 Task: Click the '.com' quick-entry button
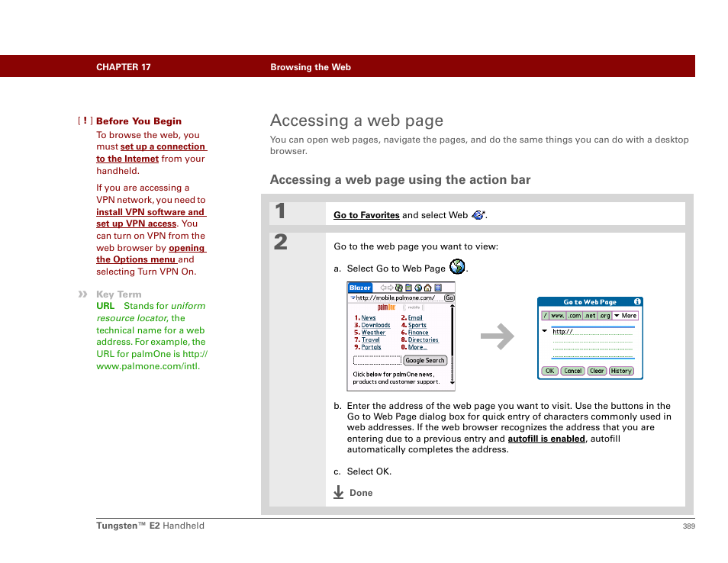[x=575, y=316]
